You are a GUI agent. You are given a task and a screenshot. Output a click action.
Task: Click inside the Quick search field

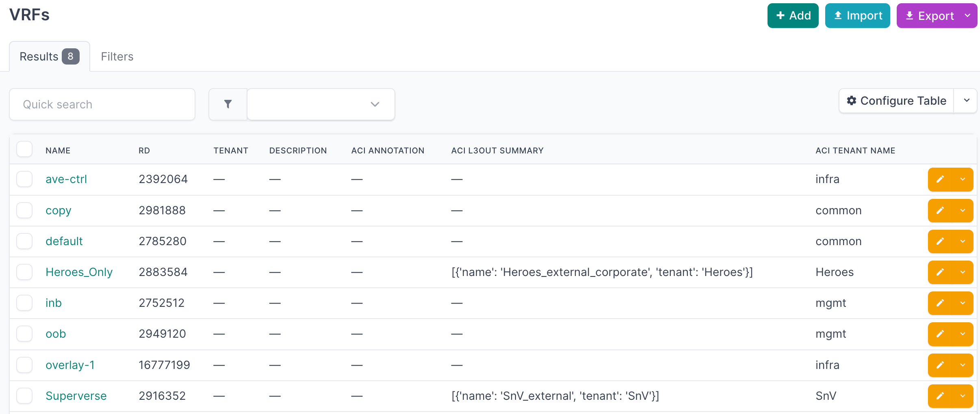tap(102, 104)
